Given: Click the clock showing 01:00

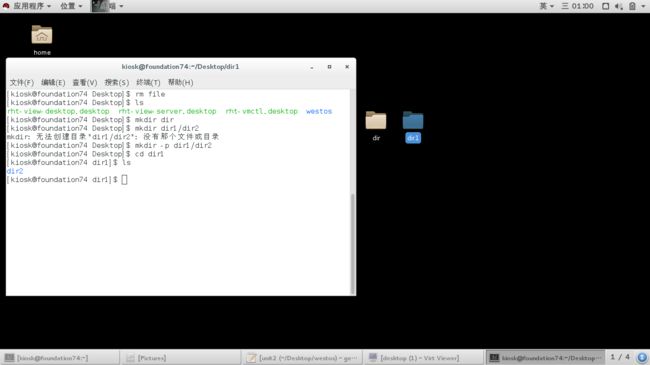Looking at the screenshot, I should tap(578, 6).
